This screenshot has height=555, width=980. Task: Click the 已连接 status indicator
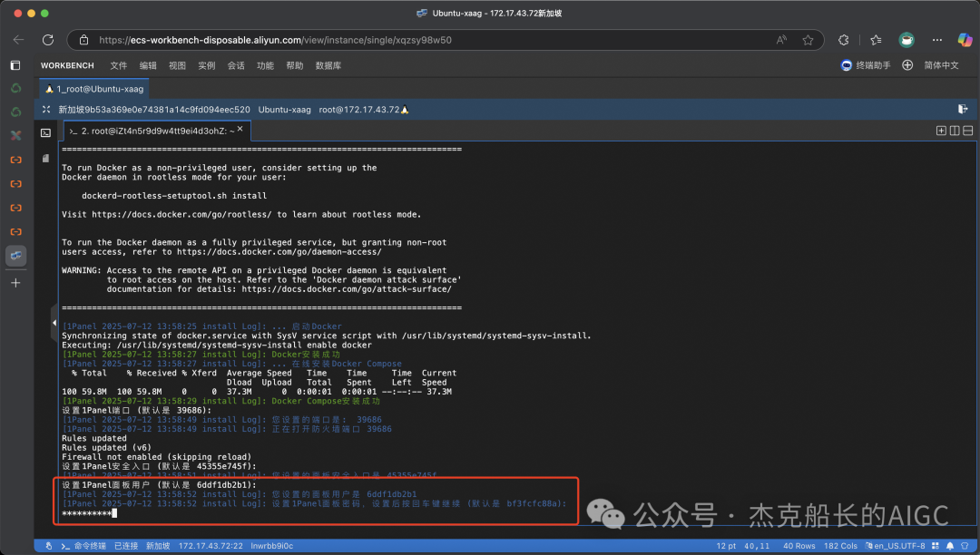click(x=126, y=546)
